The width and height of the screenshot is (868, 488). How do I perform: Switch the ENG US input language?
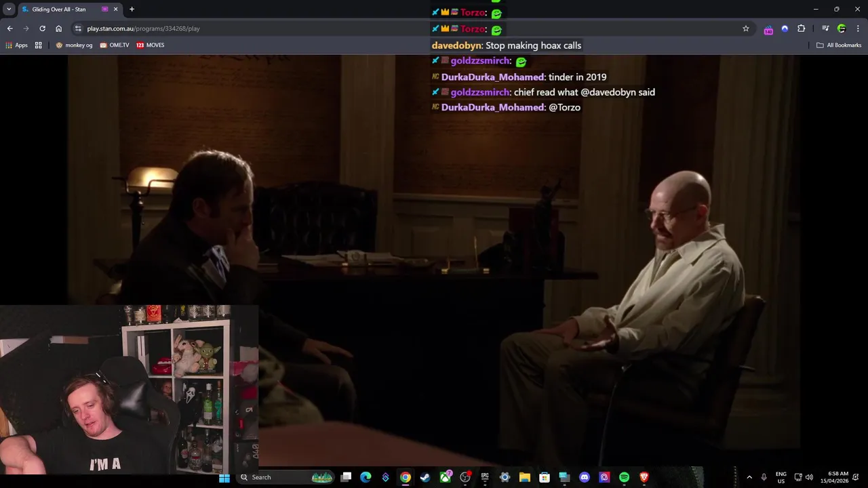coord(781,477)
